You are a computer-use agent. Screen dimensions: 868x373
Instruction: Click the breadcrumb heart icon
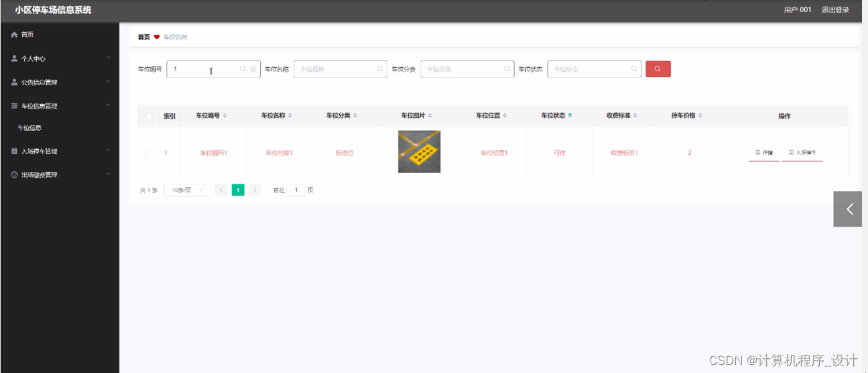157,37
